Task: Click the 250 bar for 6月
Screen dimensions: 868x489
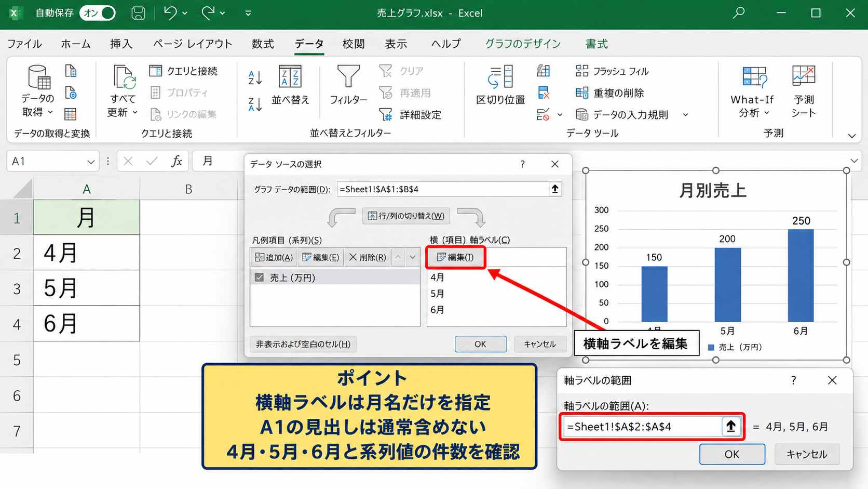Action: point(801,275)
